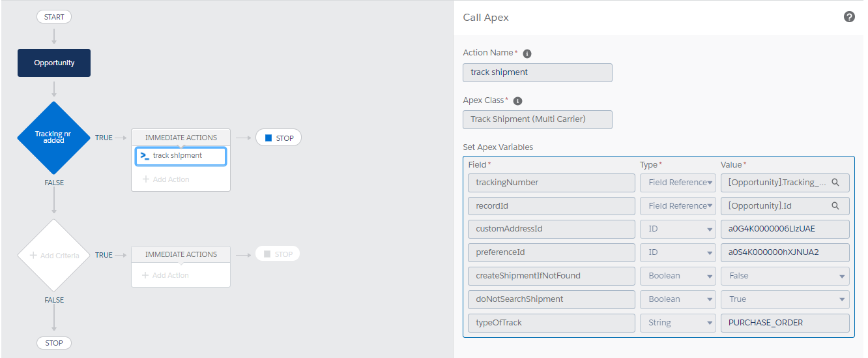Click the Action Name info icon

click(x=527, y=53)
